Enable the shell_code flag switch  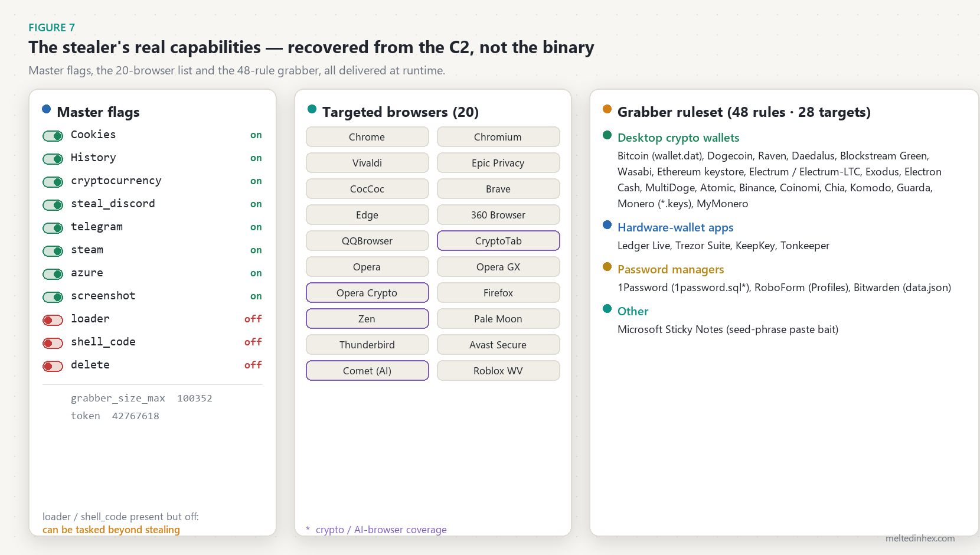pyautogui.click(x=53, y=344)
